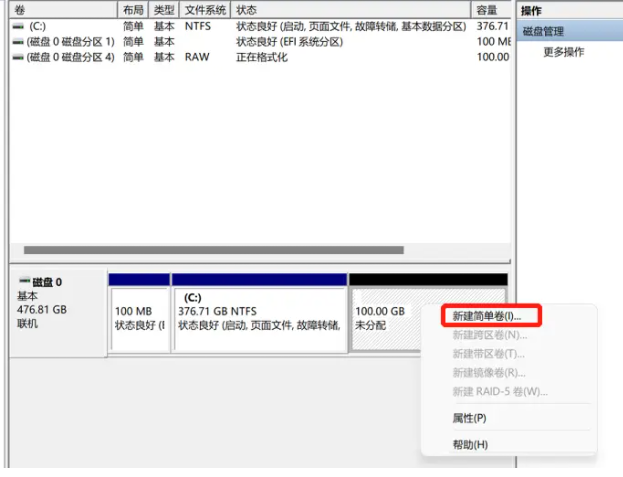623x477 pixels.
Task: Select 帮助(H) in the context menu
Action: click(x=469, y=444)
